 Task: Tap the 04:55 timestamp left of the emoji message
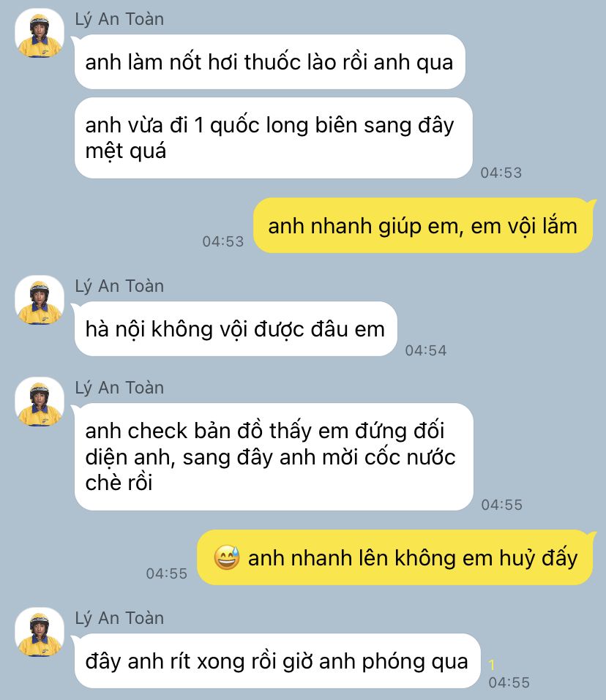167,573
